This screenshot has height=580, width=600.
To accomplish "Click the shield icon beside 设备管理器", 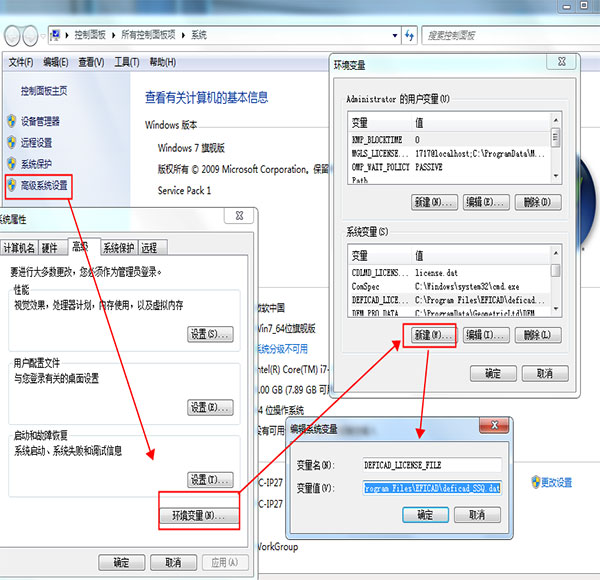I will point(12,121).
